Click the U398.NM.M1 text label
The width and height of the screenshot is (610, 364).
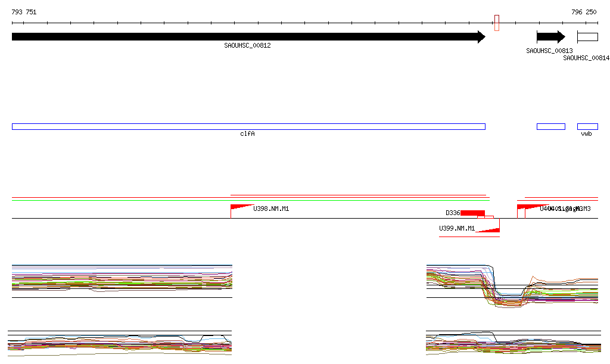pyautogui.click(x=271, y=209)
